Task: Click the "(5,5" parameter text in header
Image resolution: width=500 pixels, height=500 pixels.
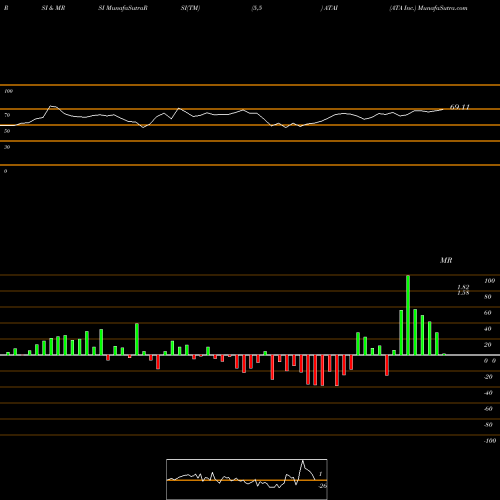Action: (x=257, y=8)
